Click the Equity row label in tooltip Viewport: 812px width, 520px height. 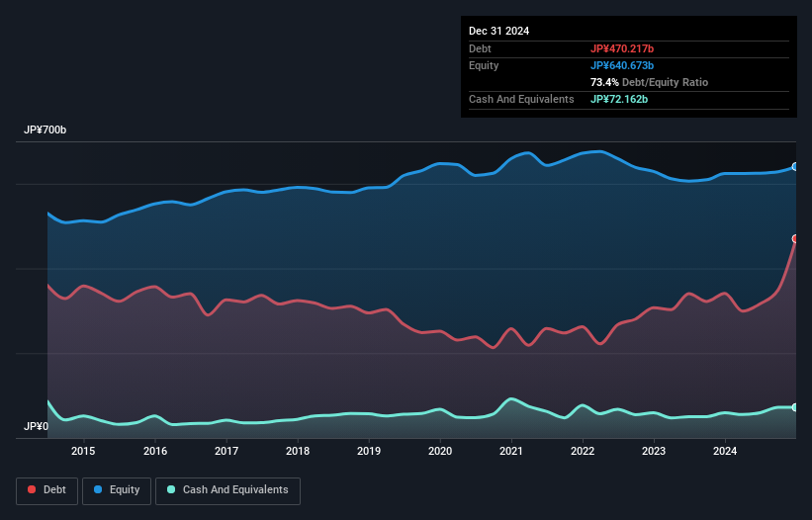484,65
